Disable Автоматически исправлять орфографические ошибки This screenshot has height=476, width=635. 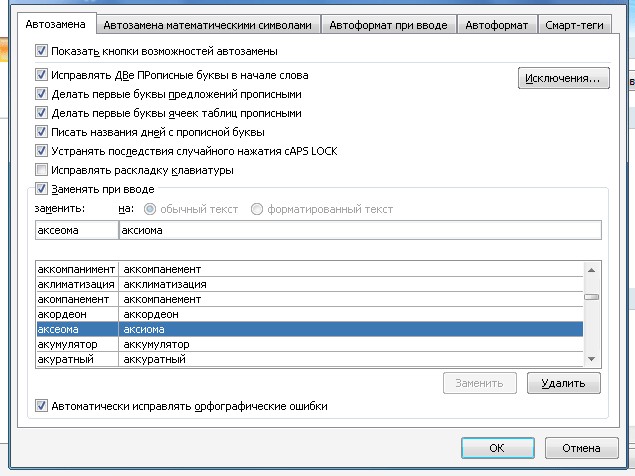[41, 406]
